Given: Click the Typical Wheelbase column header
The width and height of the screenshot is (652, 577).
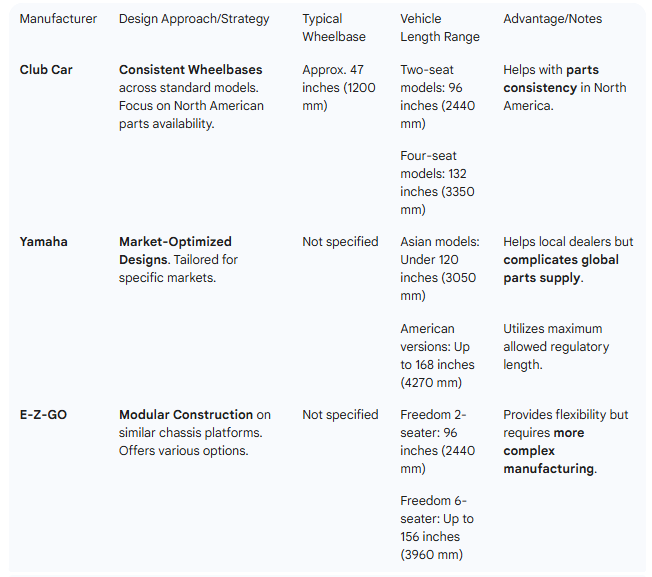Looking at the screenshot, I should (x=334, y=28).
